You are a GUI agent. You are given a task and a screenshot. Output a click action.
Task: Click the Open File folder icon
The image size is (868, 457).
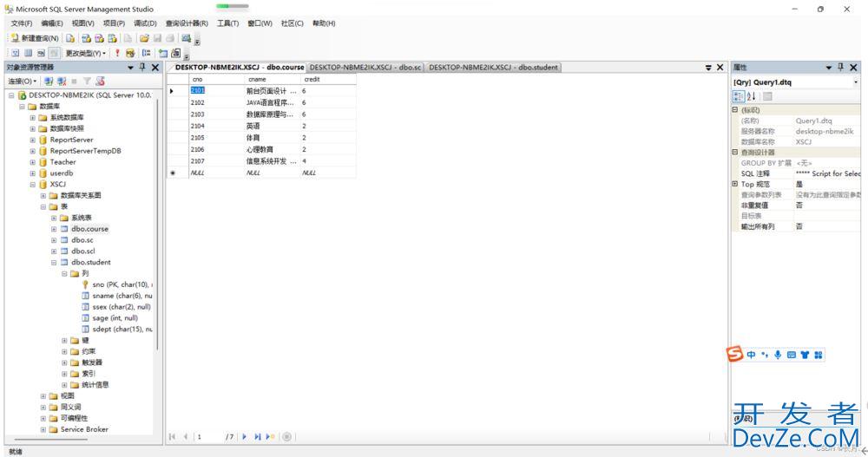point(144,38)
